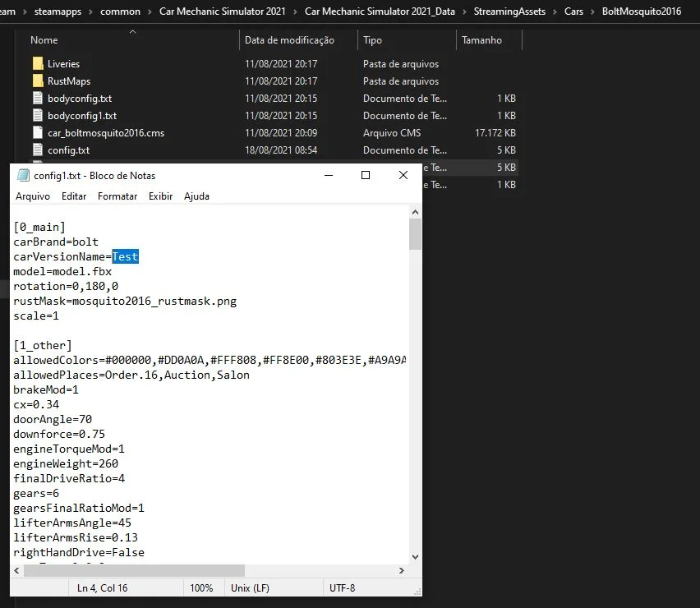Click the allowedColors line
The width and height of the screenshot is (700, 608).
point(210,360)
